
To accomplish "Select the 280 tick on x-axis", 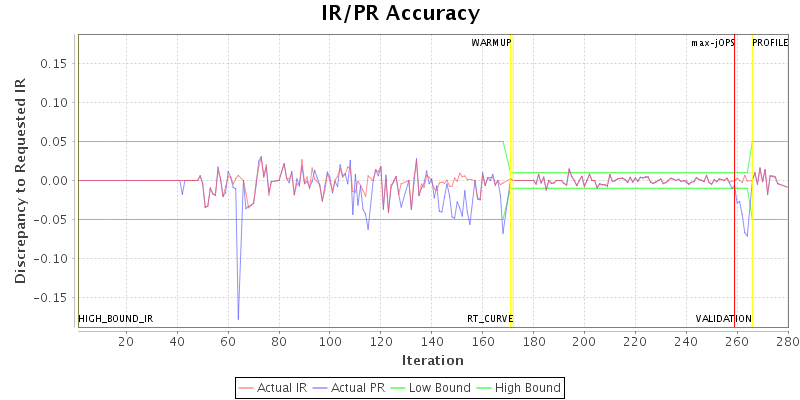I will 788,342.
